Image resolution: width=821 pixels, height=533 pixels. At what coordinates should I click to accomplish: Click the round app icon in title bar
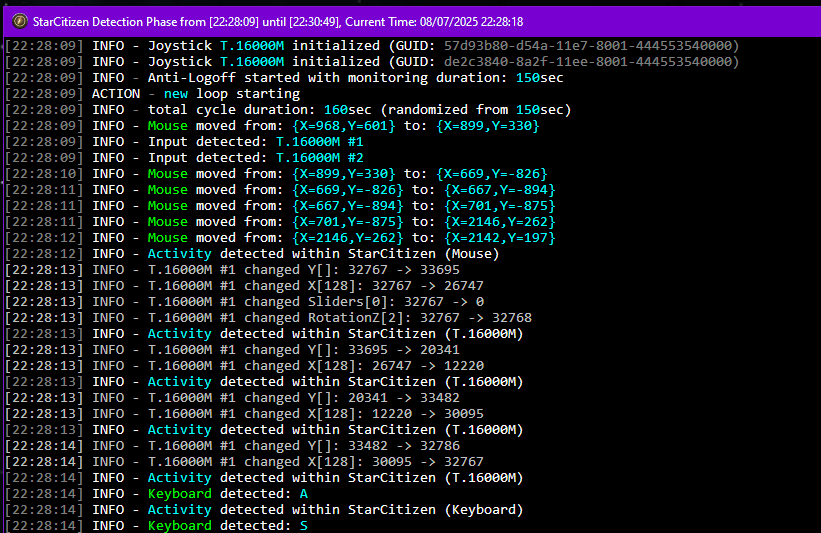20,21
